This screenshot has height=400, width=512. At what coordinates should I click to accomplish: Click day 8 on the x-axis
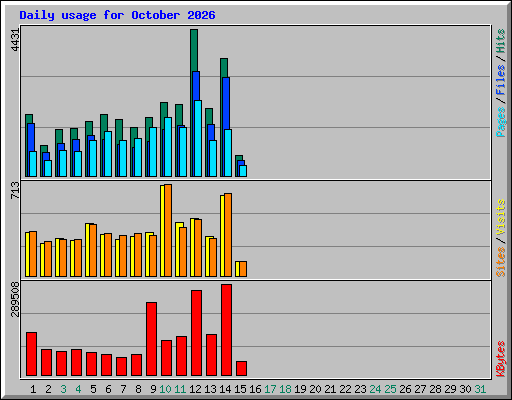point(138,389)
